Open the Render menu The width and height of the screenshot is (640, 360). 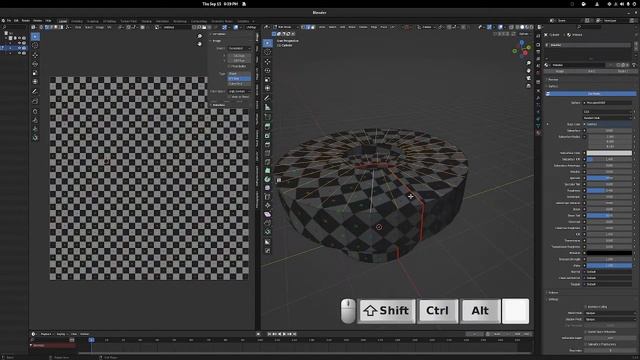pos(26,21)
